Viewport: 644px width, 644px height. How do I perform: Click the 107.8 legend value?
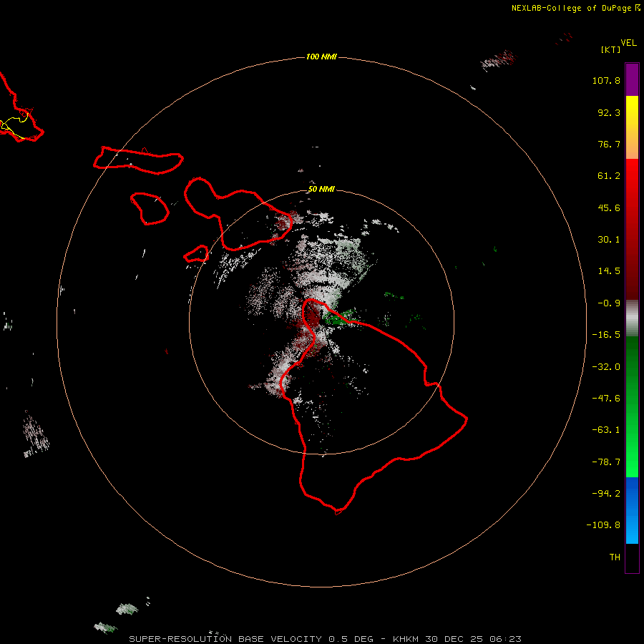[606, 80]
